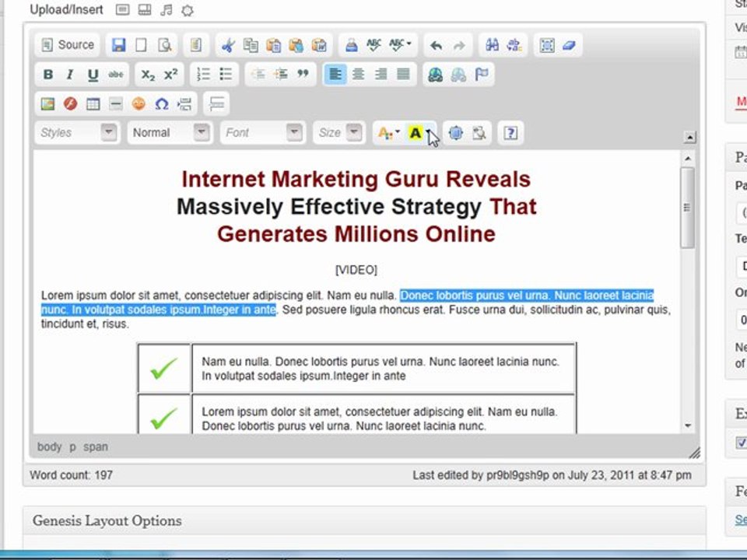Select the span element path item
The width and height of the screenshot is (747, 560).
click(95, 446)
